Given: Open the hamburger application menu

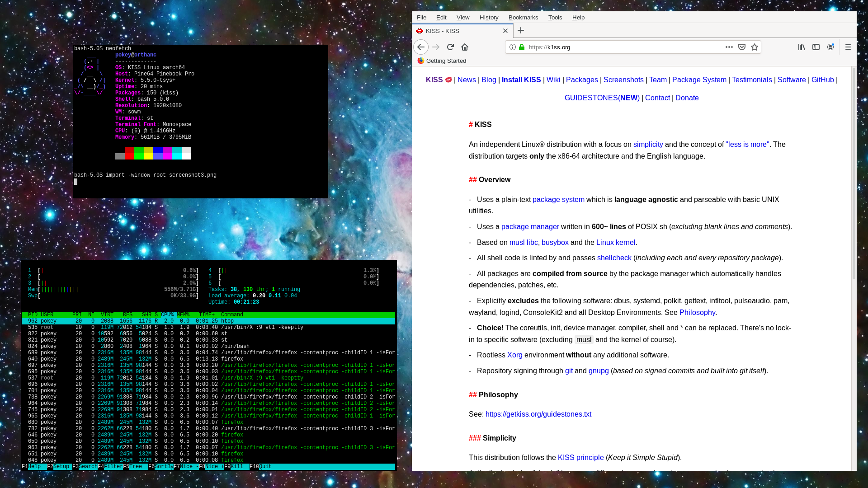Looking at the screenshot, I should coord(848,47).
